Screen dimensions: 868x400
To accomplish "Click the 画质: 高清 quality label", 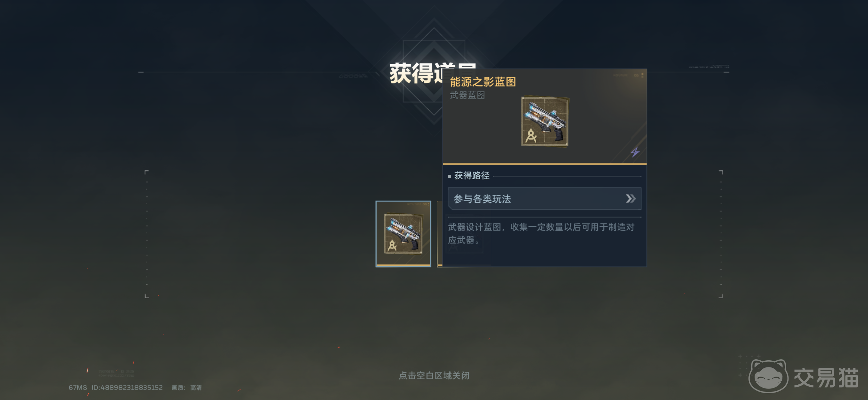I will tap(187, 387).
